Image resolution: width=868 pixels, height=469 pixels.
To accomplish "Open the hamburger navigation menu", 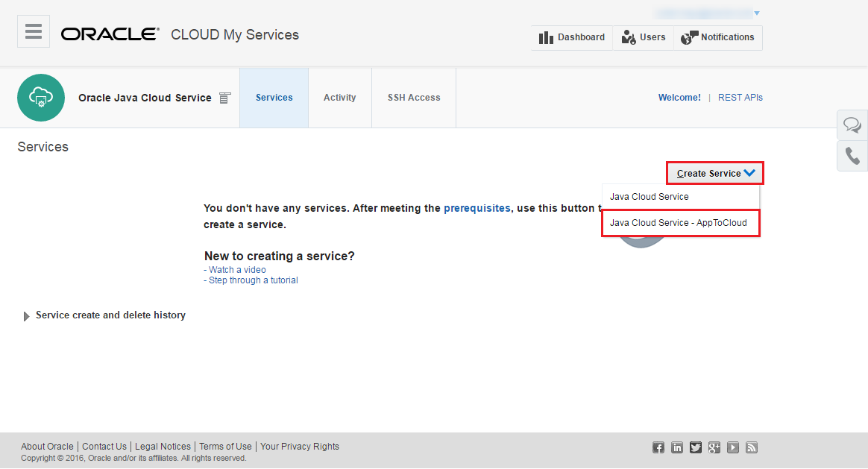I will [x=34, y=31].
